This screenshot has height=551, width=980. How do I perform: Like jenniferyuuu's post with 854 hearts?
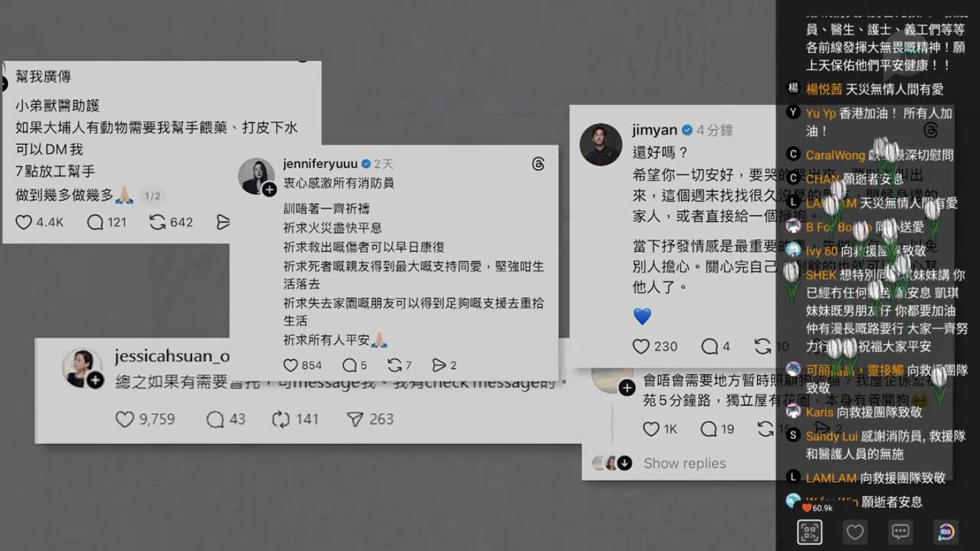point(291,365)
